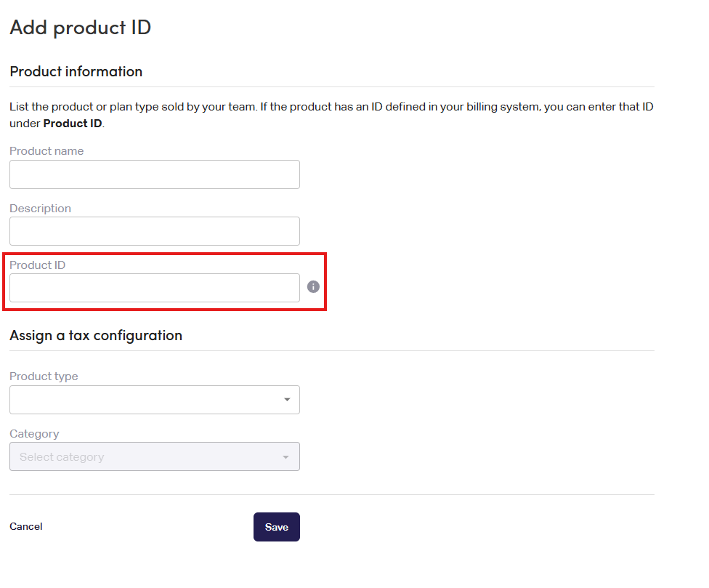
Task: Click the Product ID field label
Action: (38, 265)
